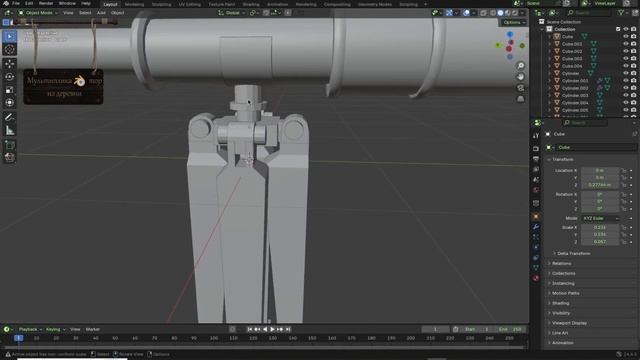The image size is (640, 360).
Task: Select the Transform tool
Action: coord(10,103)
